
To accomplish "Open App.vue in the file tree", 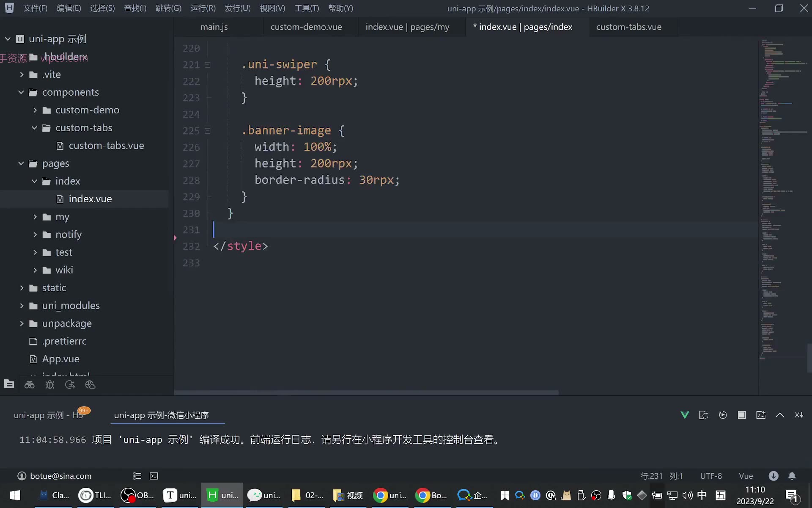I will (x=60, y=359).
